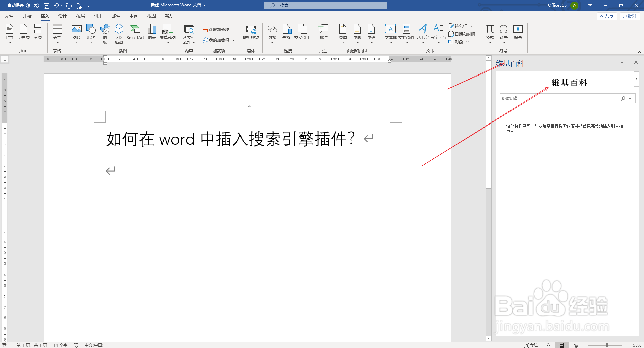Click the Office365 account name

point(557,5)
